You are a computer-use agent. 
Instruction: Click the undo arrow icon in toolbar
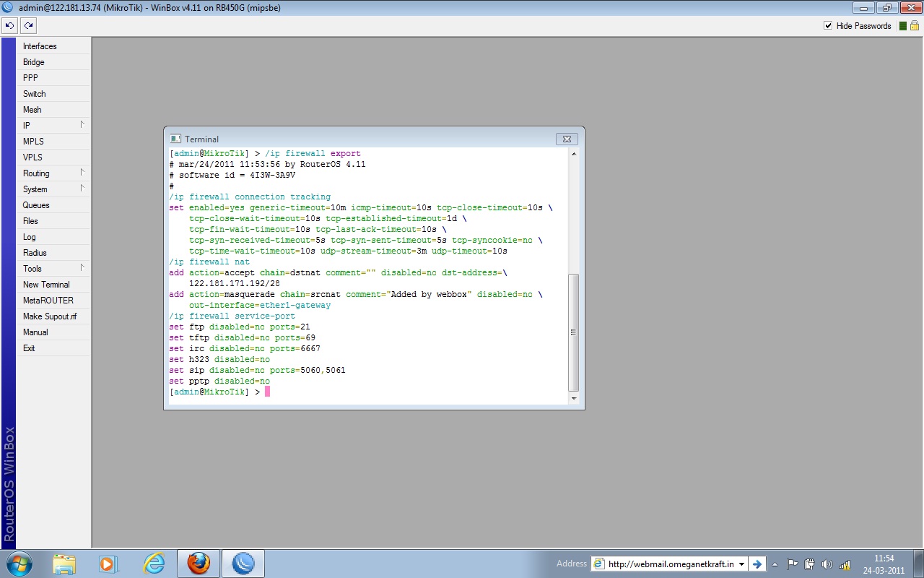(9, 25)
